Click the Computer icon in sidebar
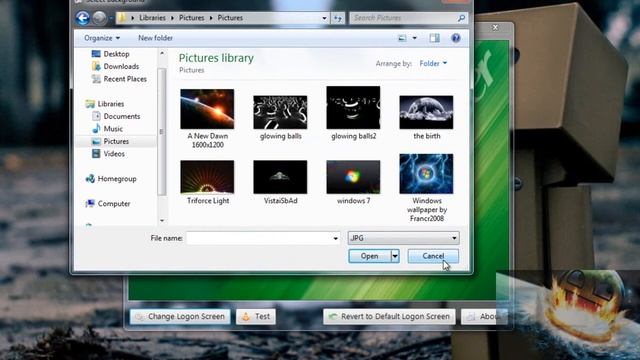The width and height of the screenshot is (640, 360). point(90,203)
